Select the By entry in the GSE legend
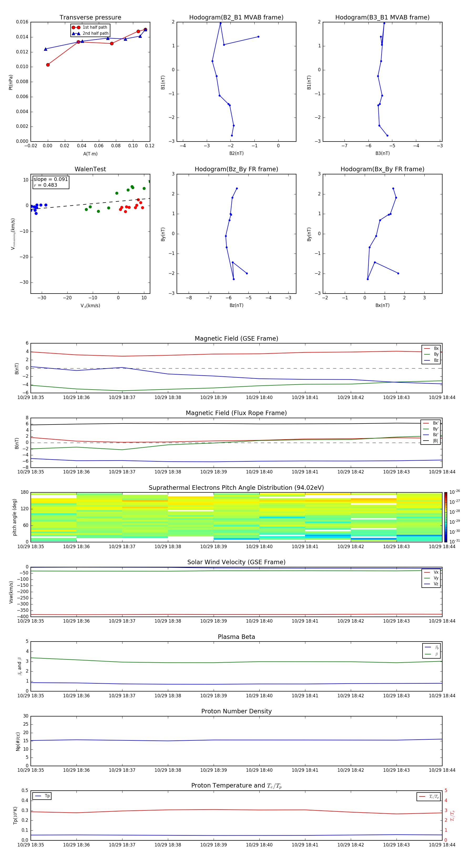The height and width of the screenshot is (868, 473). click(431, 354)
